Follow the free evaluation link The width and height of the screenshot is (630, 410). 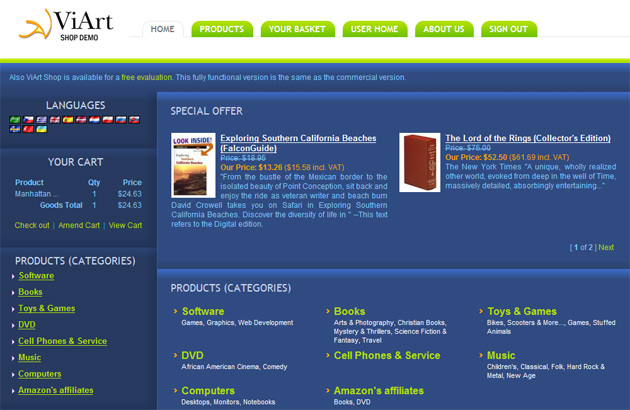[x=147, y=77]
